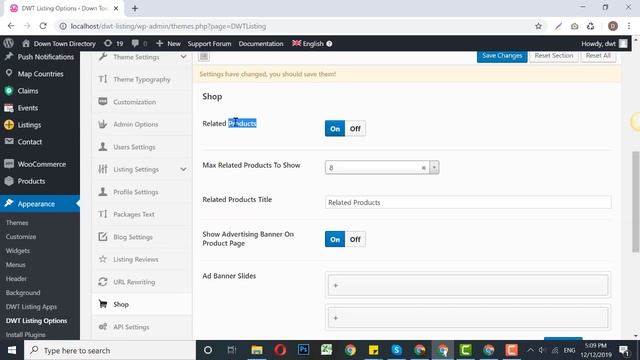Viewport: 640px width, 360px height.
Task: Click Save Changes button
Action: [502, 56]
